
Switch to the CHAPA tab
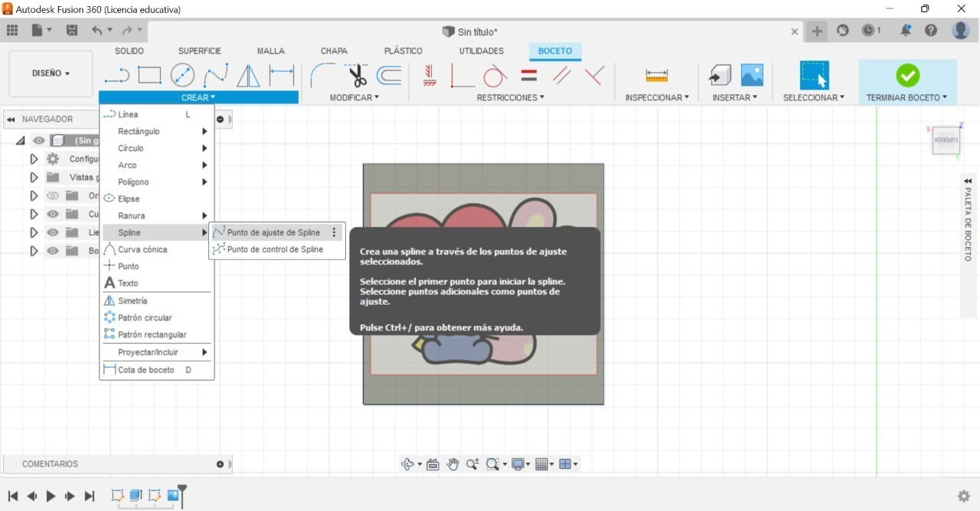pos(334,51)
